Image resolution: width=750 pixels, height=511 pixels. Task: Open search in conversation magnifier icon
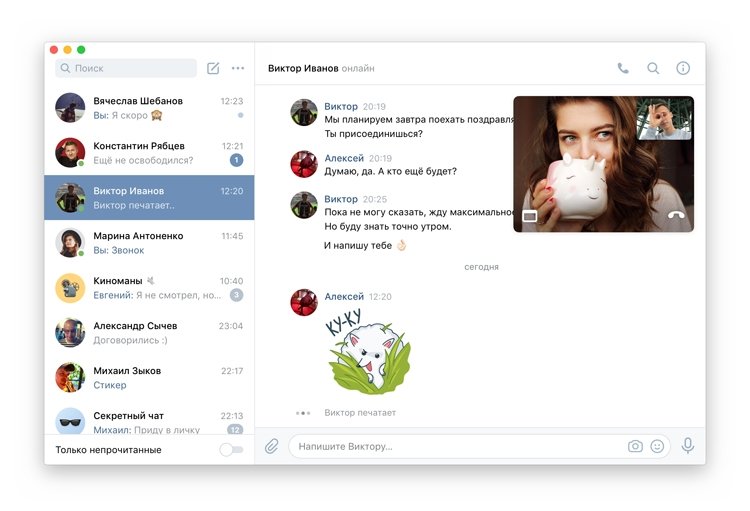pos(653,68)
